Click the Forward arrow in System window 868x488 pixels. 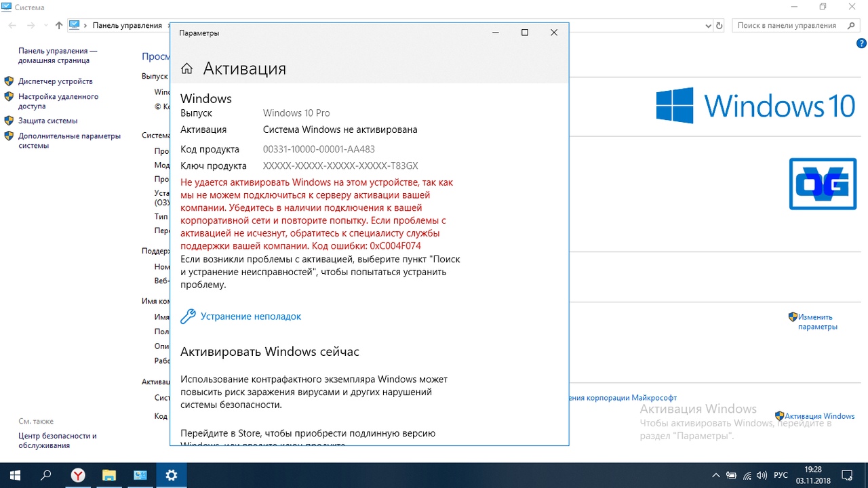pos(31,25)
